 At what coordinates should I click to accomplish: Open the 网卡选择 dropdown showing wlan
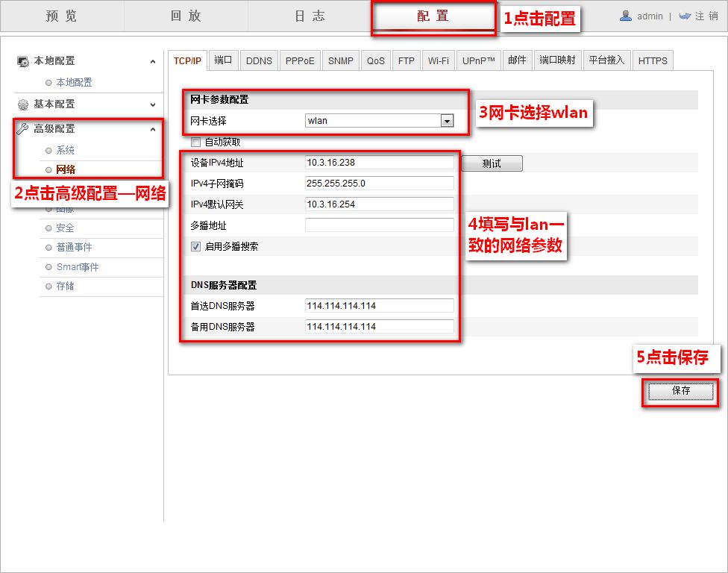pyautogui.click(x=448, y=119)
